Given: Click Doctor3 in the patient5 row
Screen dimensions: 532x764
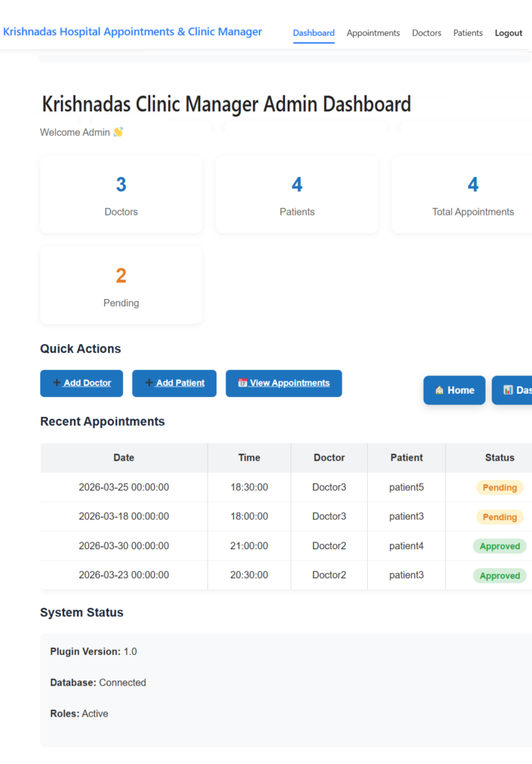Looking at the screenshot, I should coord(329,487).
